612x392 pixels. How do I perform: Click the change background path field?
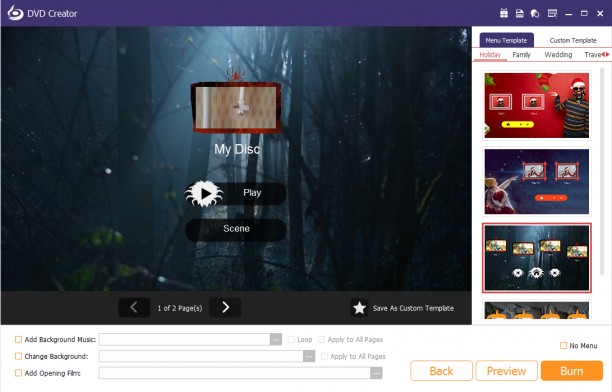coord(201,356)
